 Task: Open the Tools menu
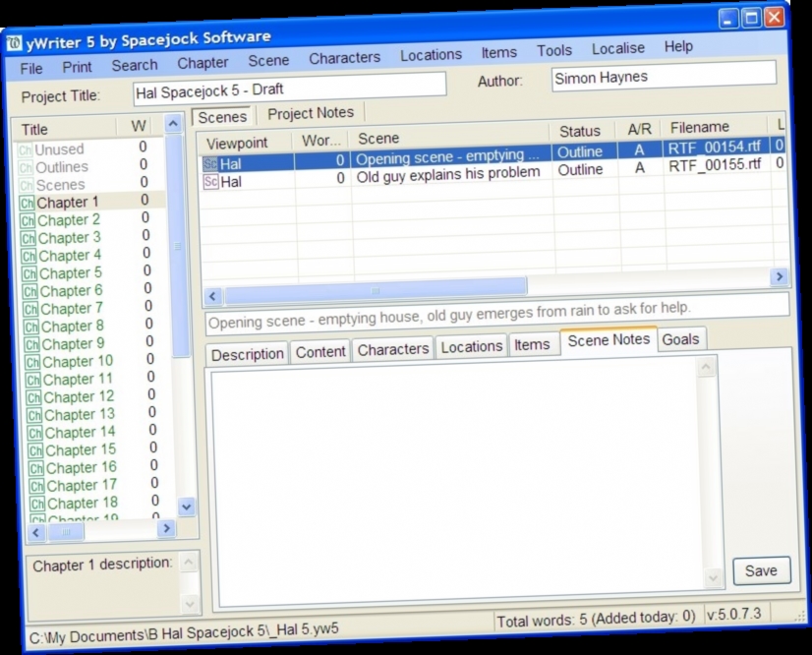(553, 49)
